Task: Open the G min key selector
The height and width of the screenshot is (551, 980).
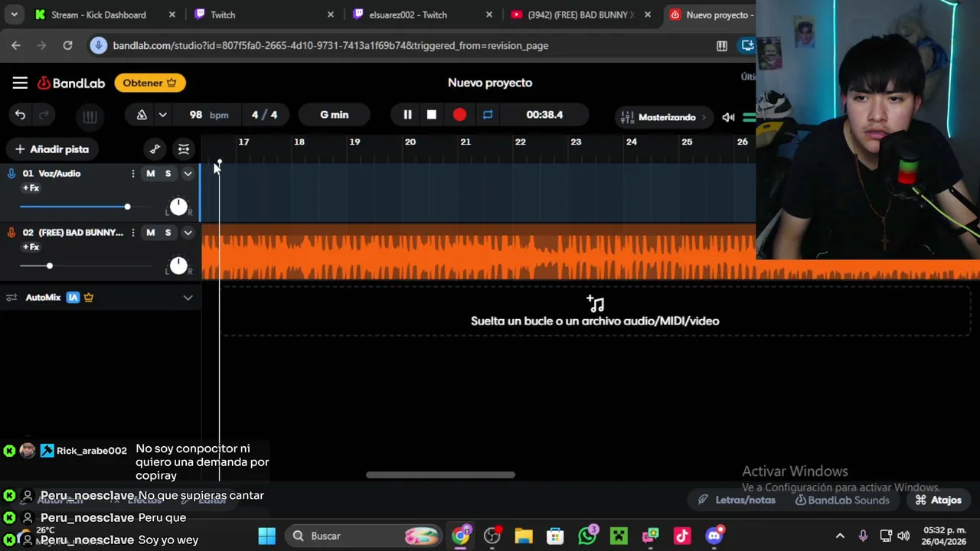Action: tap(334, 115)
